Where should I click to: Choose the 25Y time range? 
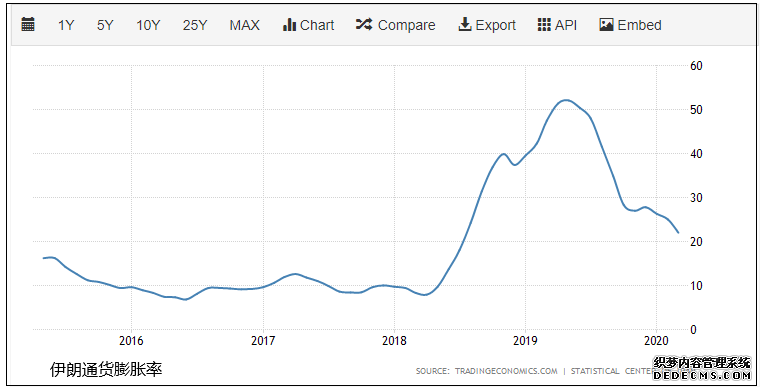(x=195, y=25)
